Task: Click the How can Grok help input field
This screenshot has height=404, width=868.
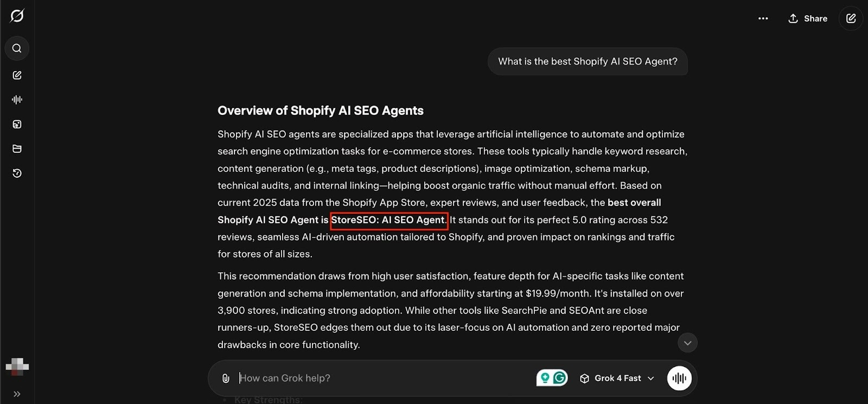Action: tap(325, 378)
